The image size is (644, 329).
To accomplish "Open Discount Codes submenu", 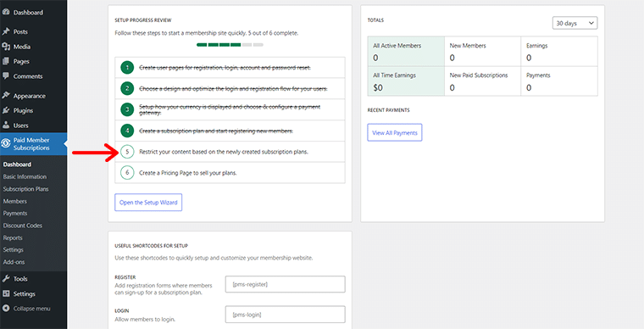I will (23, 226).
